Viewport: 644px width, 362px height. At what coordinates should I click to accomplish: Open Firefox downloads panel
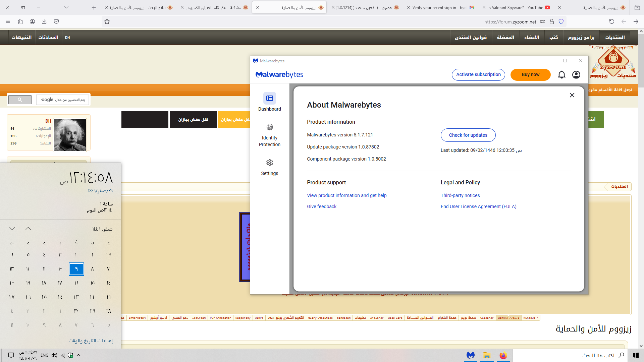(44, 21)
